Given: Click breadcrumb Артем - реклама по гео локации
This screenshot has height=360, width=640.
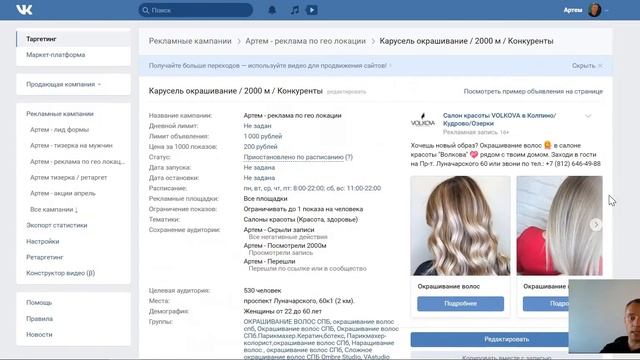Looking at the screenshot, I should click(305, 41).
